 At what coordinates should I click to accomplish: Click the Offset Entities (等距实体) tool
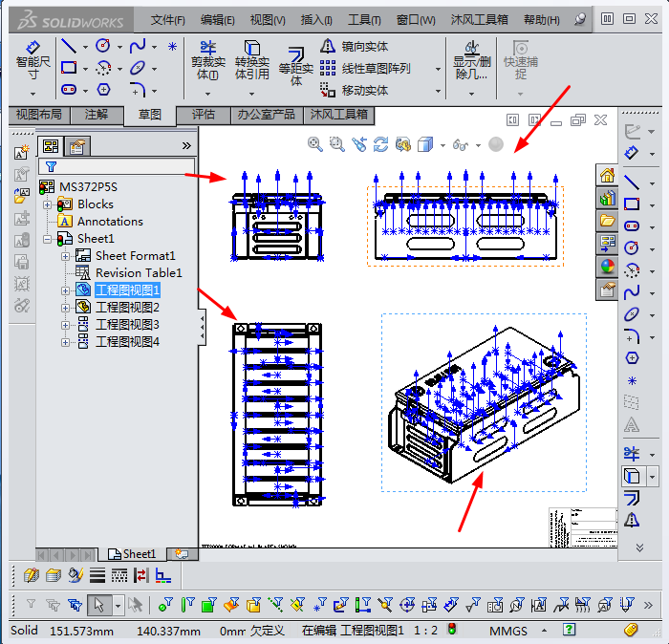[x=296, y=65]
